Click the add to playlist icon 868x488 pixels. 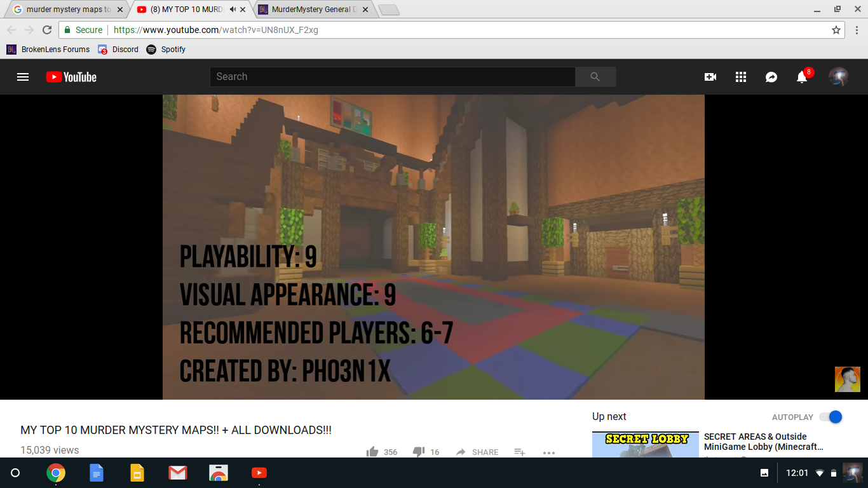[519, 452]
